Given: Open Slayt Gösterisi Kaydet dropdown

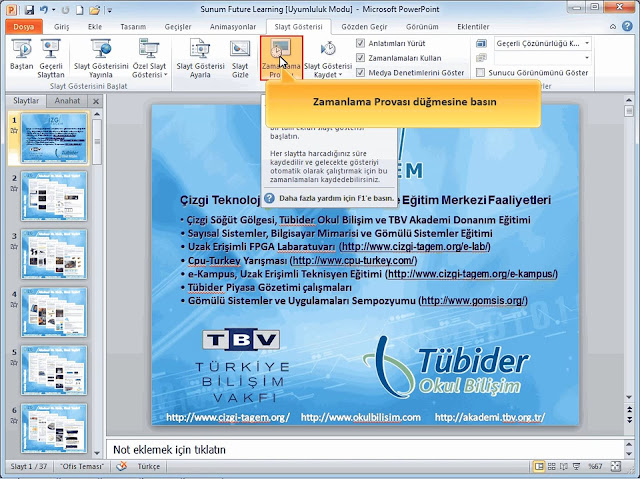Looking at the screenshot, I should point(328,58).
